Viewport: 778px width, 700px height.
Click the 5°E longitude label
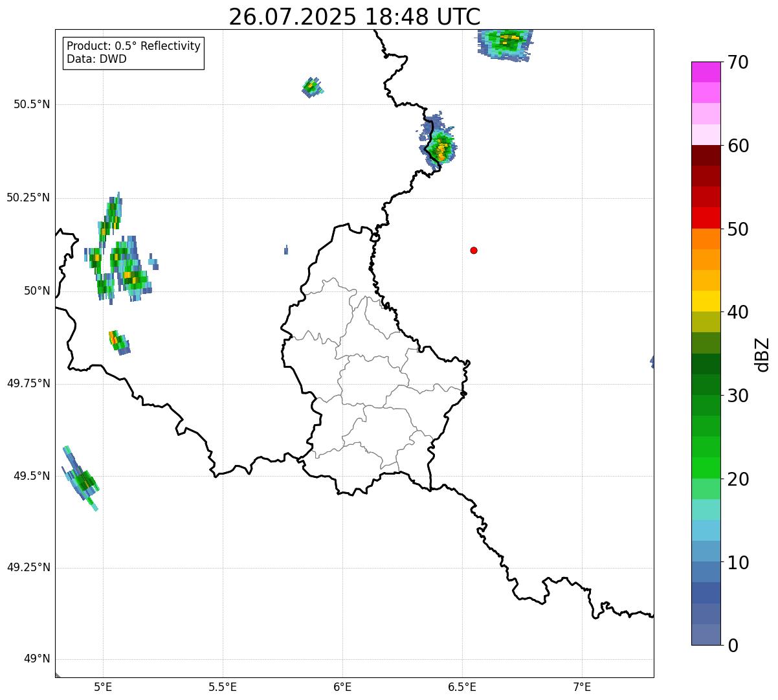(x=103, y=687)
